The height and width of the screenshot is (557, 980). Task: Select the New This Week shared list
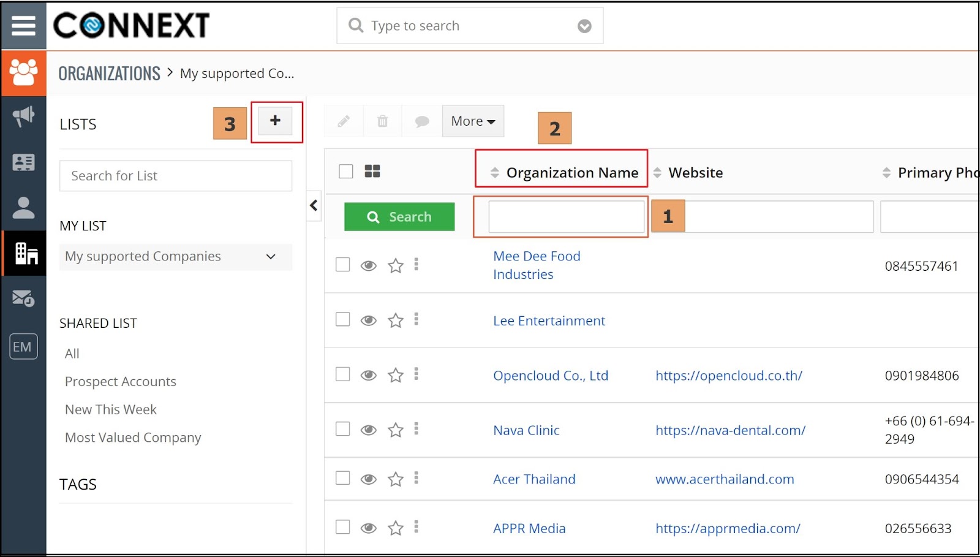[111, 409]
